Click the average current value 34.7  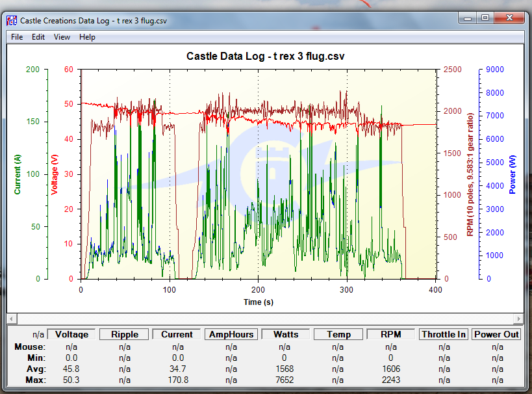178,369
